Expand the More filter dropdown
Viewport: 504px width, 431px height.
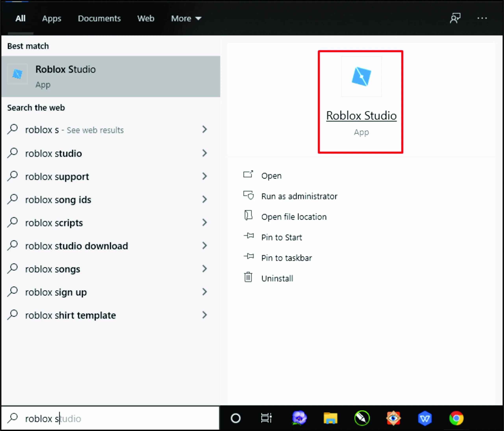click(x=186, y=19)
